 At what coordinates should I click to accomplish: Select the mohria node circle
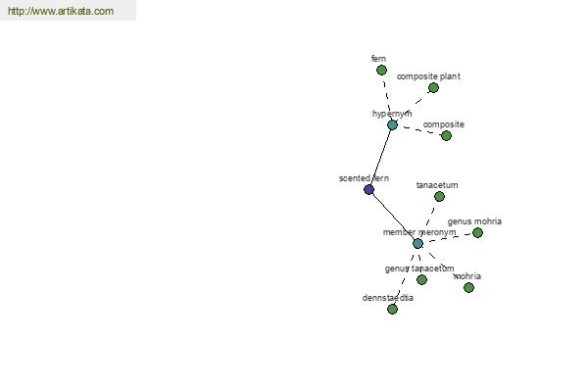[x=468, y=287]
